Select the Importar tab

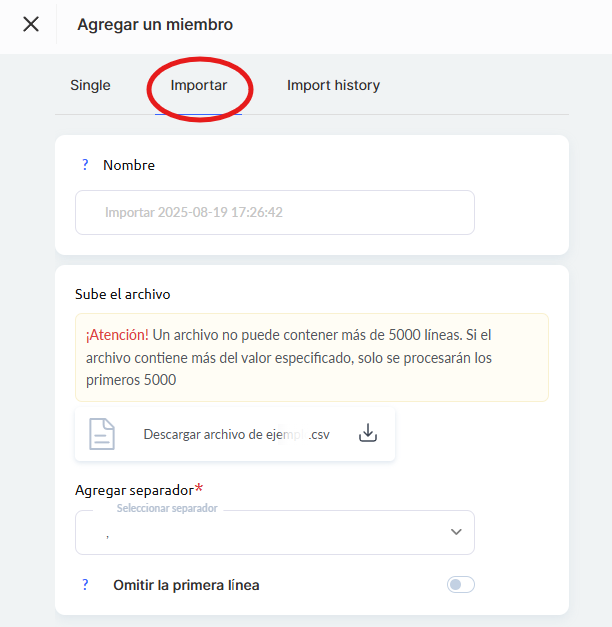tap(199, 86)
